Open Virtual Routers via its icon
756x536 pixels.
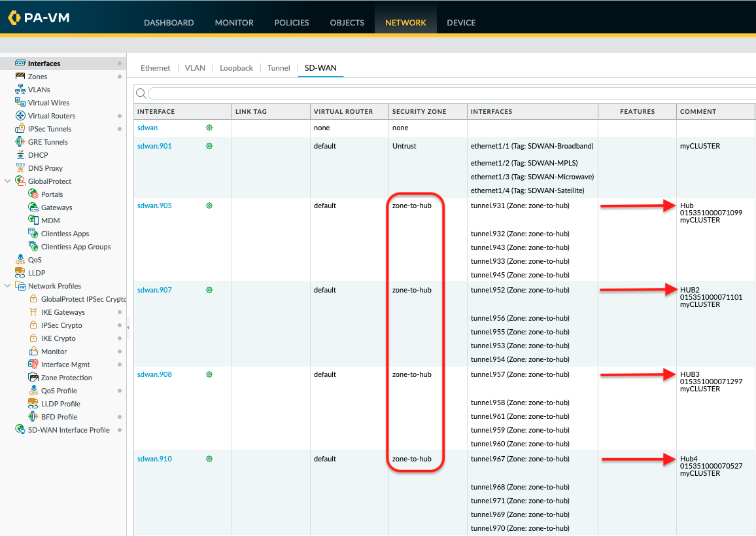tap(20, 116)
